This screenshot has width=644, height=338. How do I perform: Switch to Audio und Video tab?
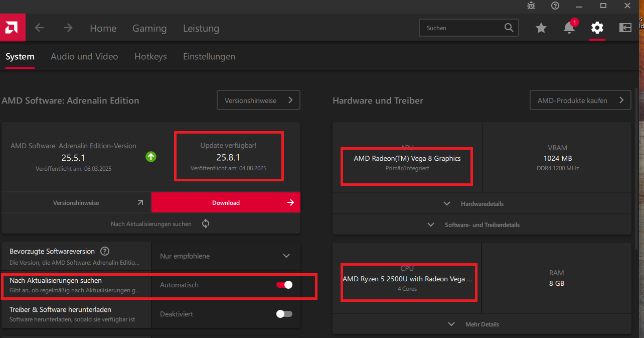pos(84,57)
